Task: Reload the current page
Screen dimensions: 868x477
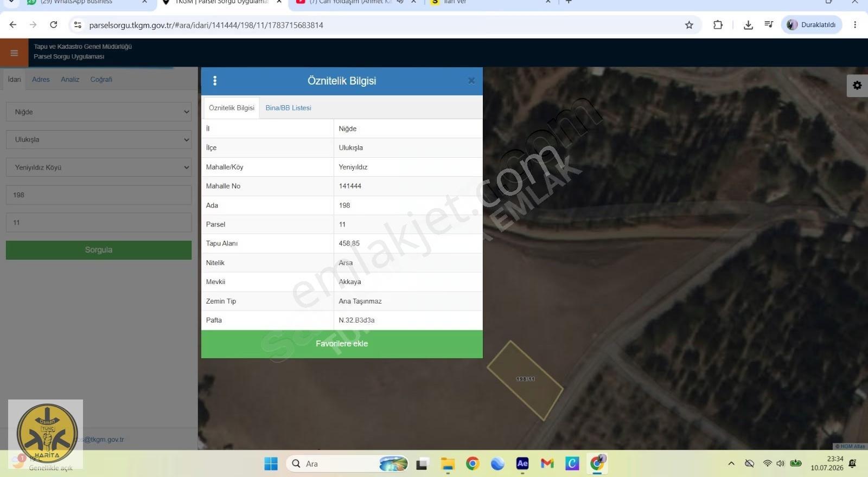Action: tap(54, 25)
